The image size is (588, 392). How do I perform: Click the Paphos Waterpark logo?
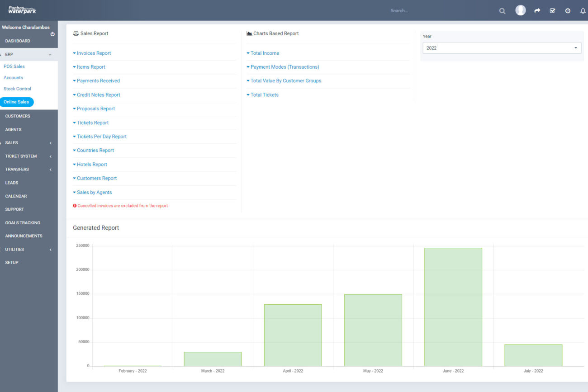[22, 10]
